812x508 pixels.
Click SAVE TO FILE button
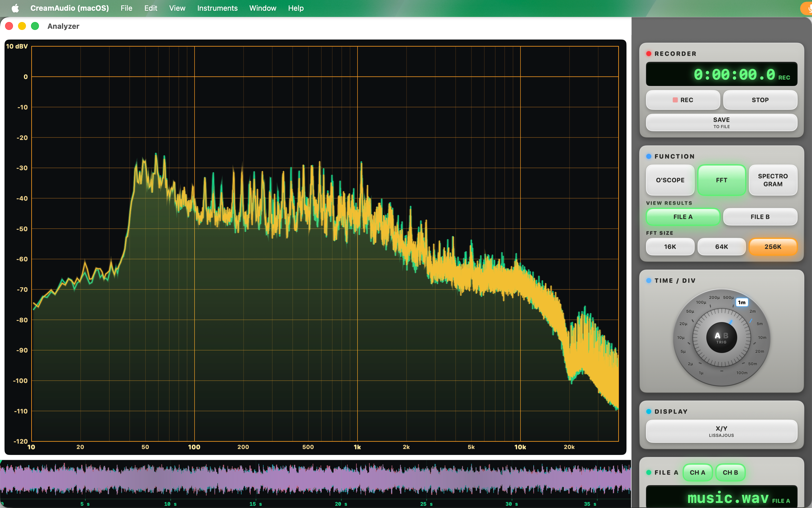721,123
